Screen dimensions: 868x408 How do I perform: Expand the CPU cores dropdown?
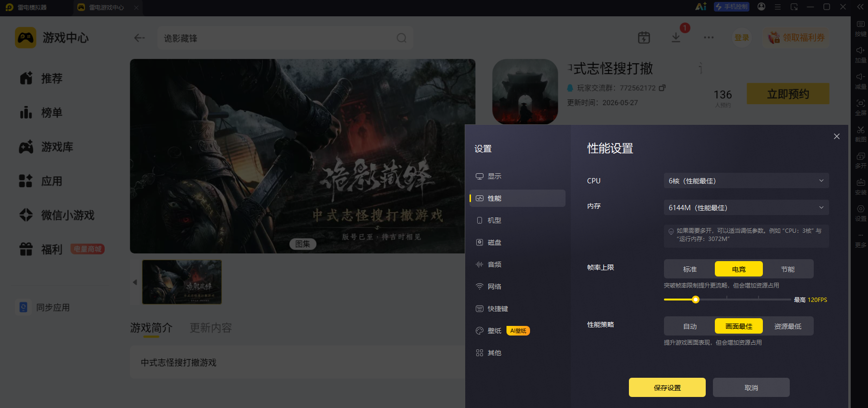pyautogui.click(x=747, y=181)
